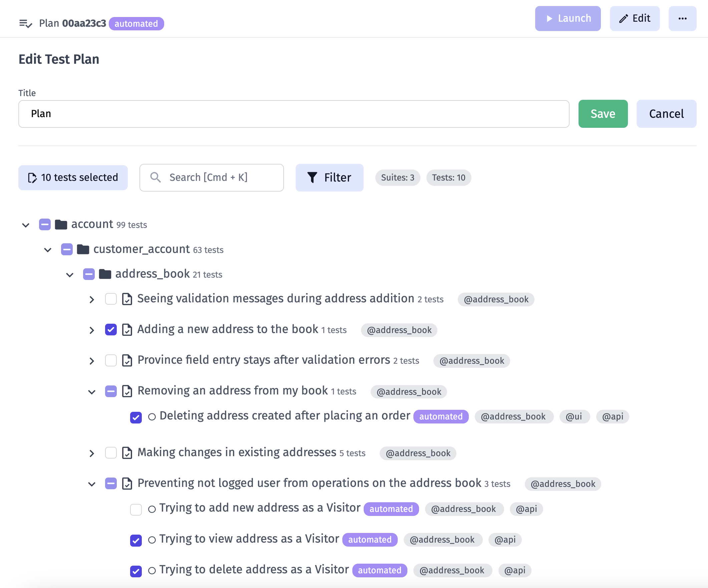This screenshot has height=588, width=708.
Task: Collapse the account folder tree
Action: tap(26, 225)
